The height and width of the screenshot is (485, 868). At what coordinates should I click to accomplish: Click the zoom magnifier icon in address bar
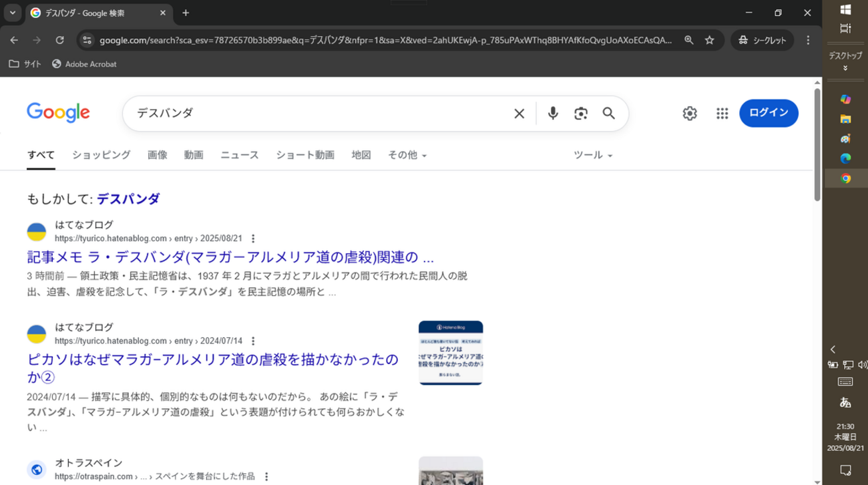tap(689, 40)
